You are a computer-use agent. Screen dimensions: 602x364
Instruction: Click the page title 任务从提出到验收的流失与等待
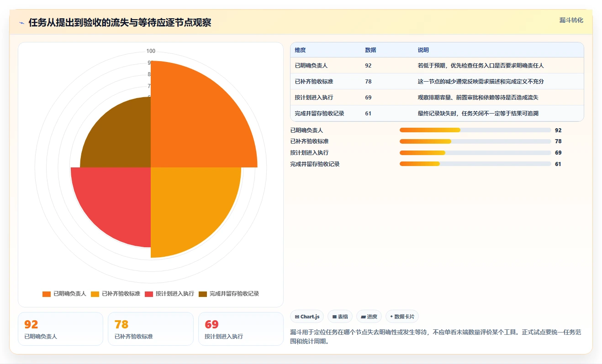pos(120,23)
